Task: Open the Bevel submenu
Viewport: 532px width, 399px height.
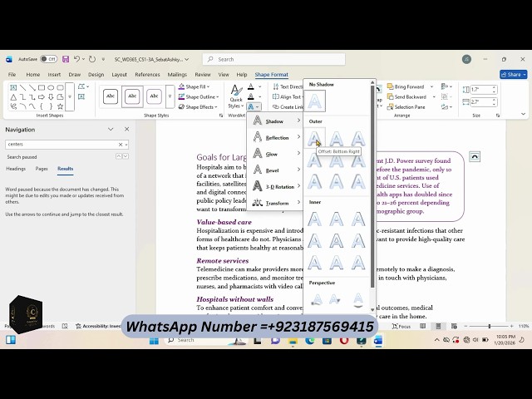Action: pyautogui.click(x=275, y=170)
